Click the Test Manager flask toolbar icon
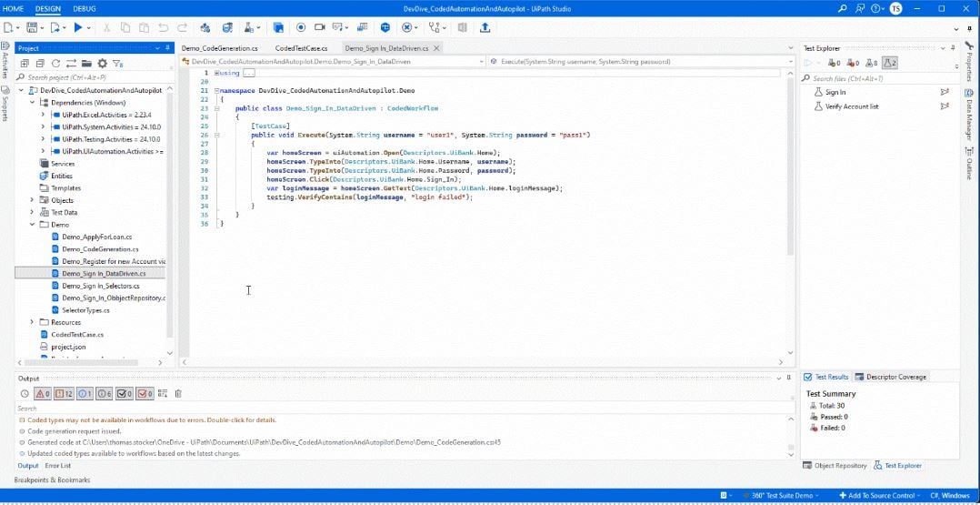The image size is (980, 505). (x=249, y=27)
